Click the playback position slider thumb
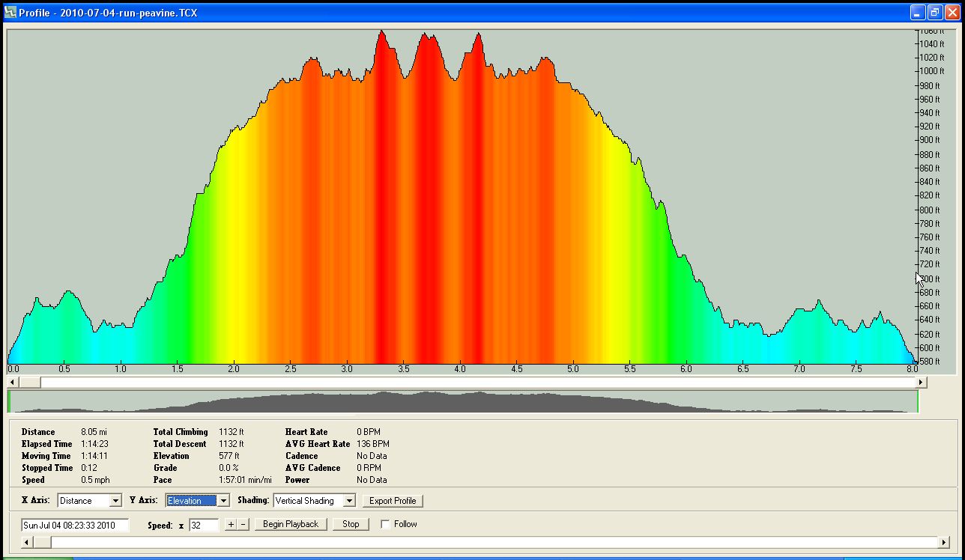The width and height of the screenshot is (965, 560). coord(42,542)
